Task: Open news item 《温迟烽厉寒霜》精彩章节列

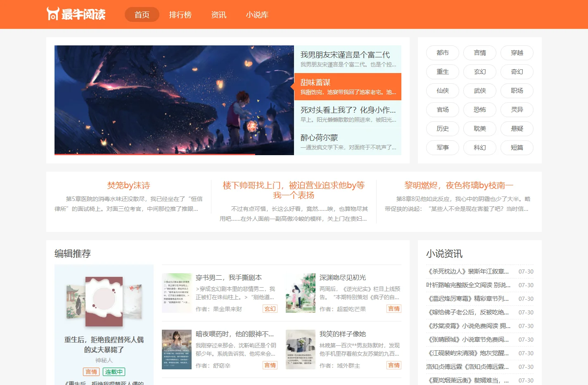Action: 468,299
